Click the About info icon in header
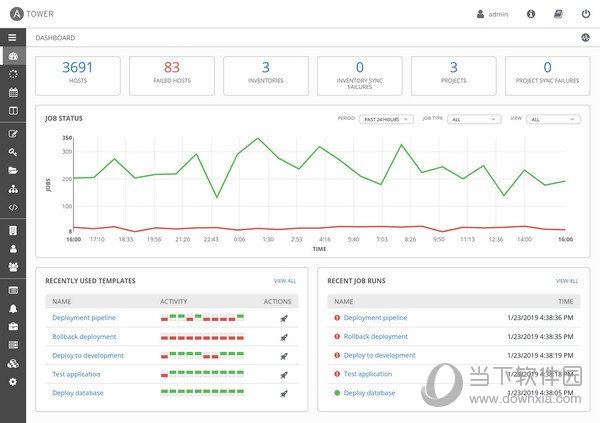This screenshot has width=600, height=423. click(531, 14)
